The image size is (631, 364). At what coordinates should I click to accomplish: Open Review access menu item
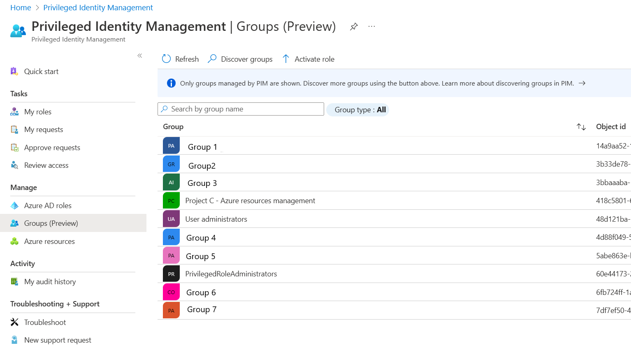point(46,165)
